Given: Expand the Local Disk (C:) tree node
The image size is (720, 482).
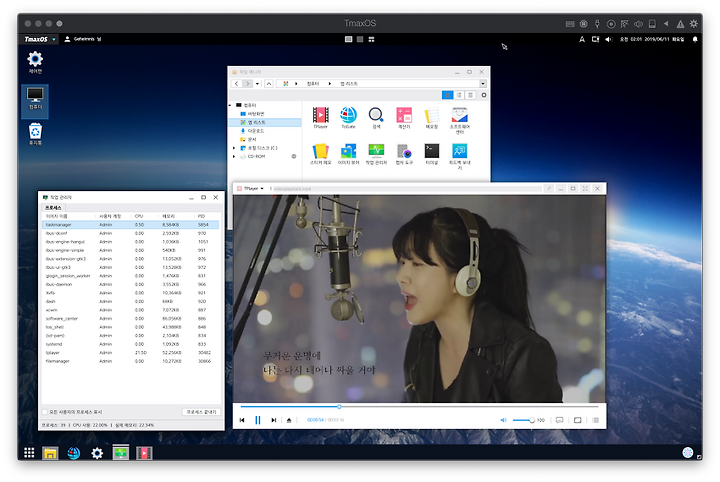Looking at the screenshot, I should (234, 148).
